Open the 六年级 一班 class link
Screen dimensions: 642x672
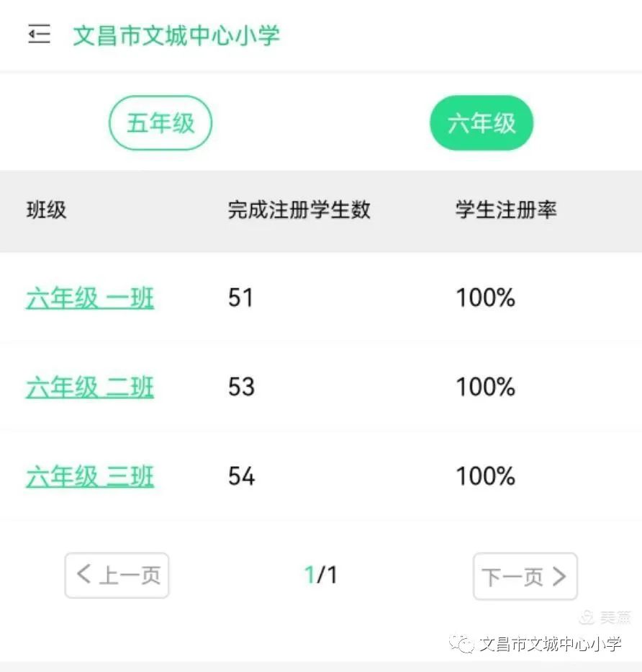coord(90,298)
